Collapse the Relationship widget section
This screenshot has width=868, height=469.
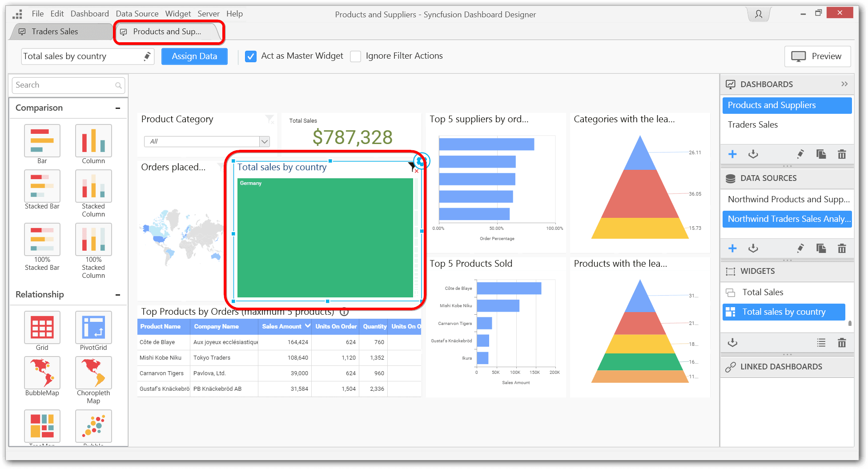118,295
